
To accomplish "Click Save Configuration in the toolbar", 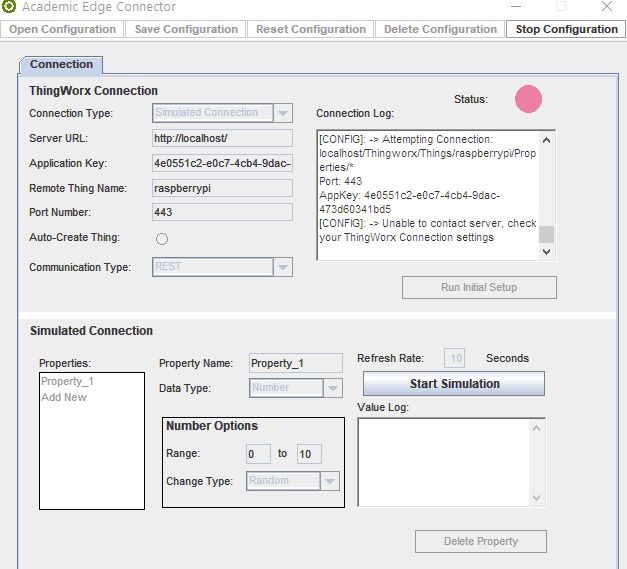I will click(186, 29).
